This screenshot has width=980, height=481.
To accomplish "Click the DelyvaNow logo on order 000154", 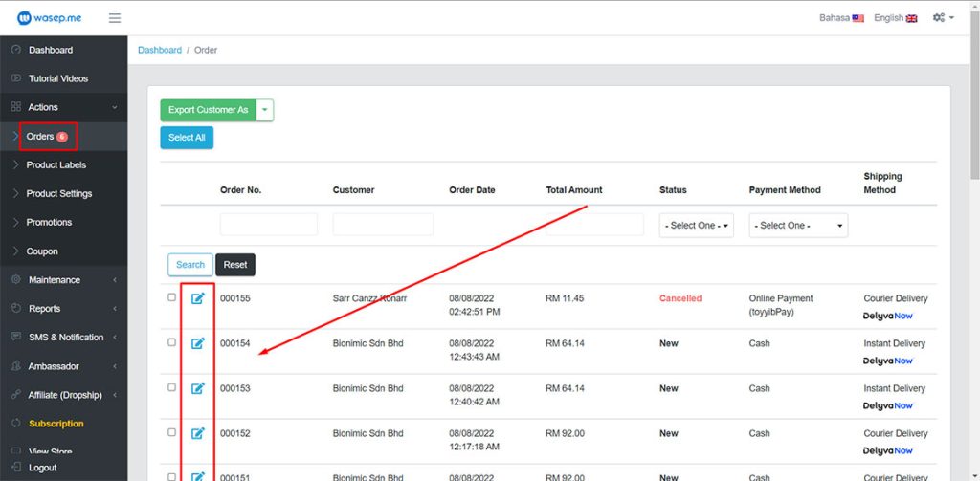I will coord(887,361).
